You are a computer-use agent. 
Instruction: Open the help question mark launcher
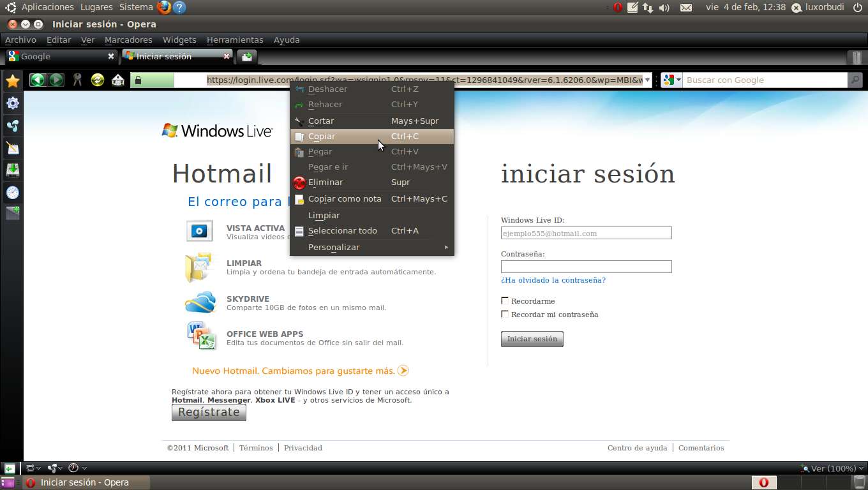pyautogui.click(x=180, y=8)
